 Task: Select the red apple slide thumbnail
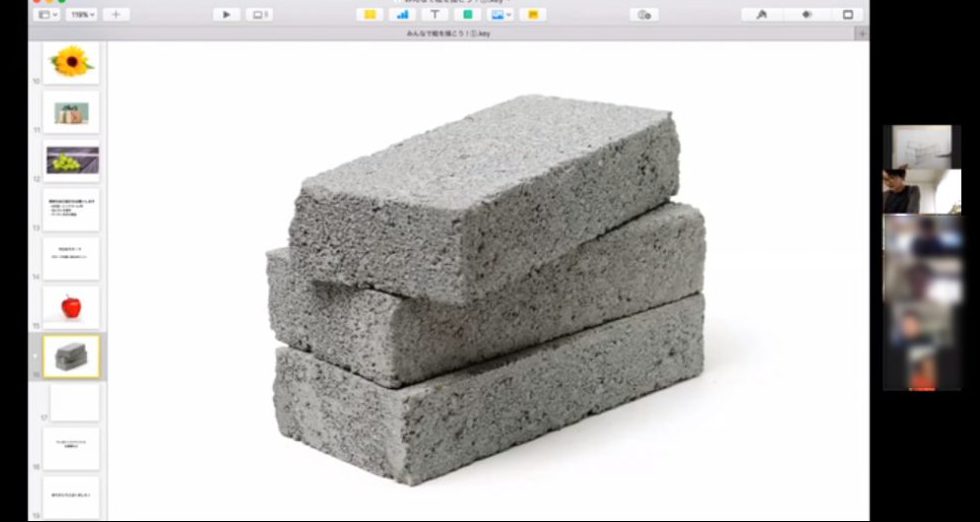pyautogui.click(x=71, y=307)
